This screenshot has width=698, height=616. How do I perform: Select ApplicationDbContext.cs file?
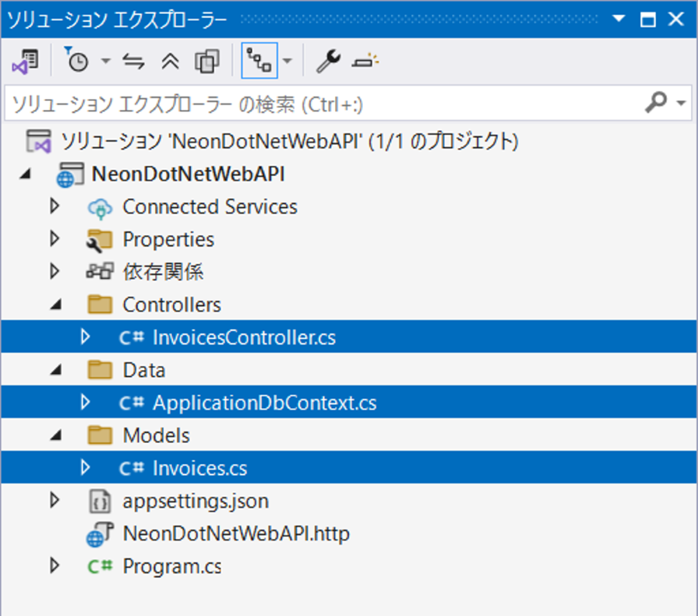[x=264, y=403]
